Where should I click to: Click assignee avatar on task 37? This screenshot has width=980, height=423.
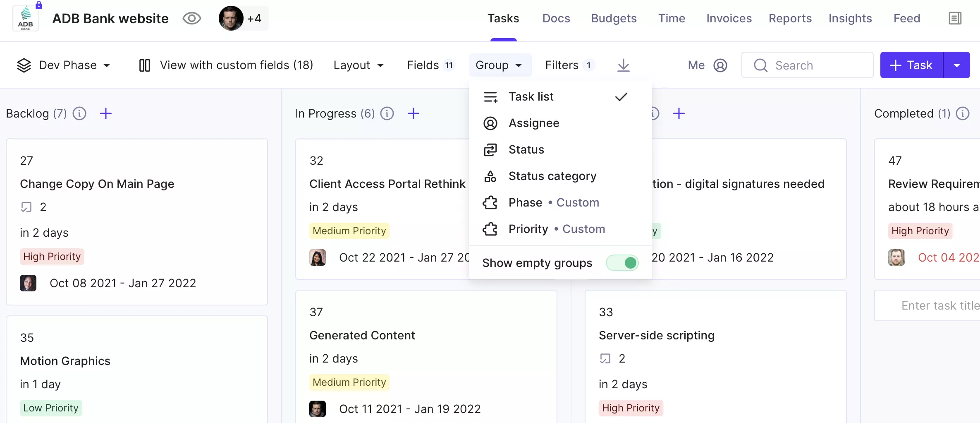click(x=318, y=409)
